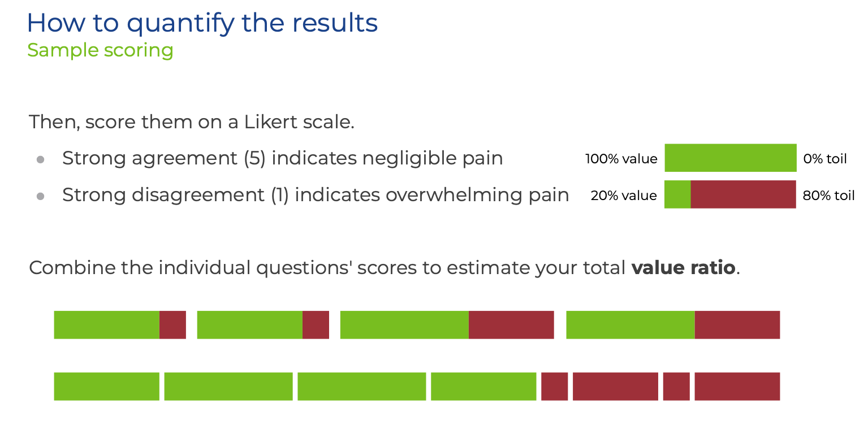This screenshot has height=425, width=868.
Task: Click the green part of the first upper-row bar
Action: pos(106,325)
